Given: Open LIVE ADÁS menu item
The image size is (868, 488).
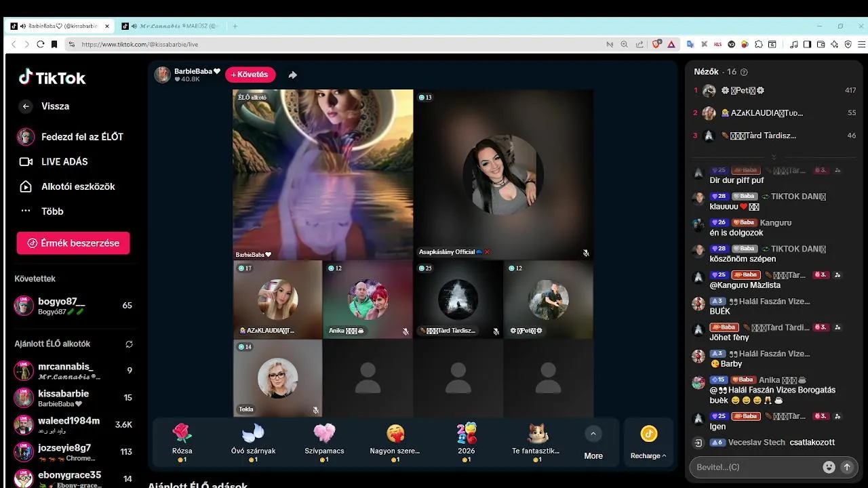Looking at the screenshot, I should tap(54, 161).
